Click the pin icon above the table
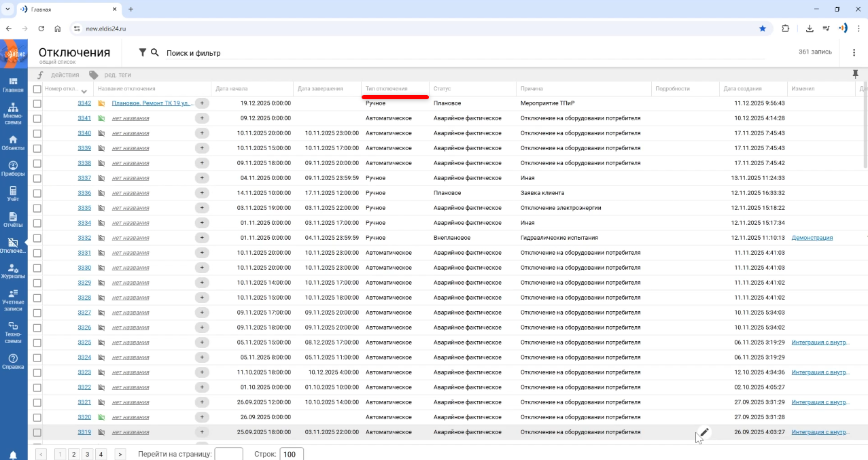Image resolution: width=868 pixels, height=460 pixels. pyautogui.click(x=855, y=74)
